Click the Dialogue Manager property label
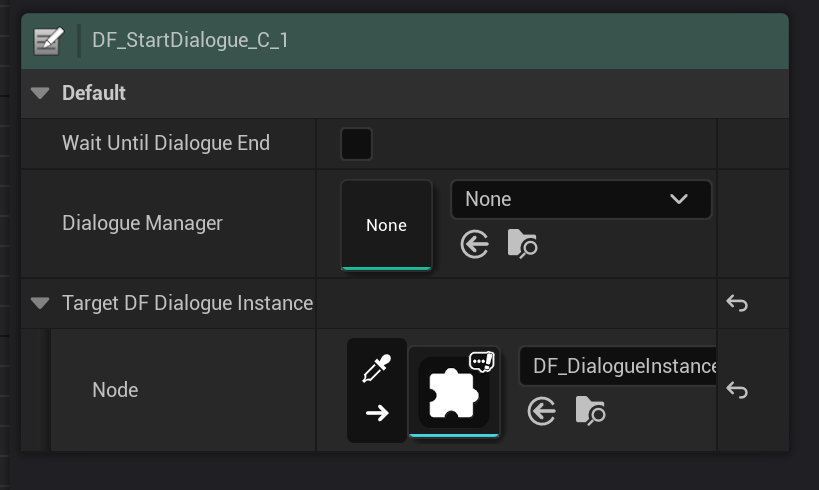Screen dimensions: 819x490 (x=142, y=223)
